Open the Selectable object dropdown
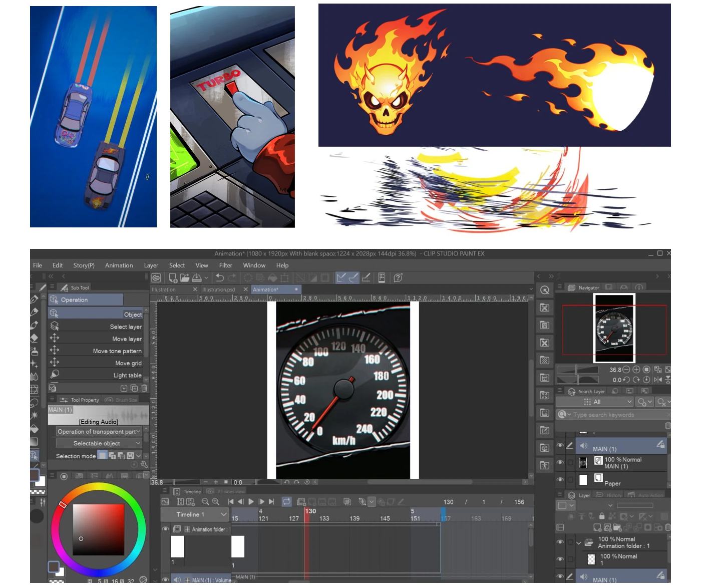Viewport: 701px width, 588px height. (138, 443)
